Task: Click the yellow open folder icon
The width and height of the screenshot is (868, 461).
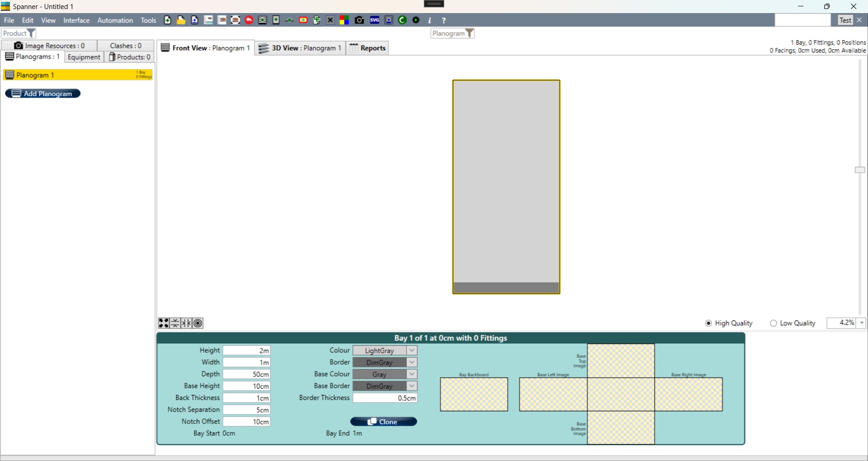Action: (x=181, y=20)
